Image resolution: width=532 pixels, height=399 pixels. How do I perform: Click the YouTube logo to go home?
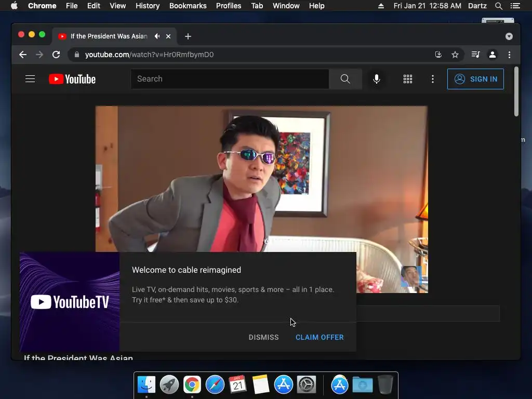pyautogui.click(x=72, y=79)
